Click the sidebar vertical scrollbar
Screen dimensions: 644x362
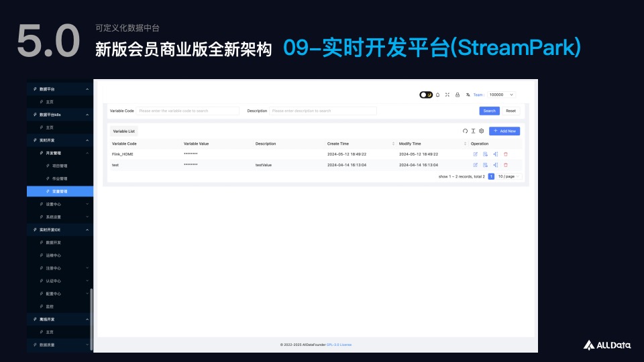pos(91,319)
